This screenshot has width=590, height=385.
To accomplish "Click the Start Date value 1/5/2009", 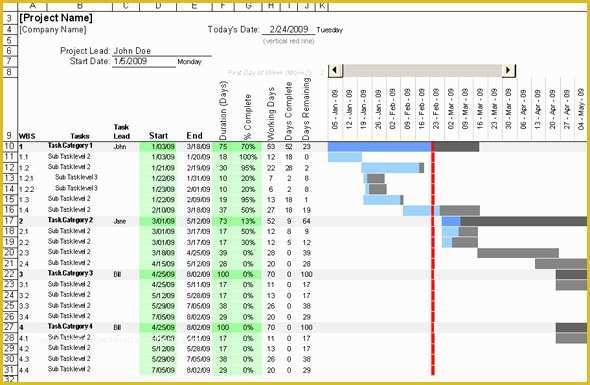I will [x=130, y=61].
